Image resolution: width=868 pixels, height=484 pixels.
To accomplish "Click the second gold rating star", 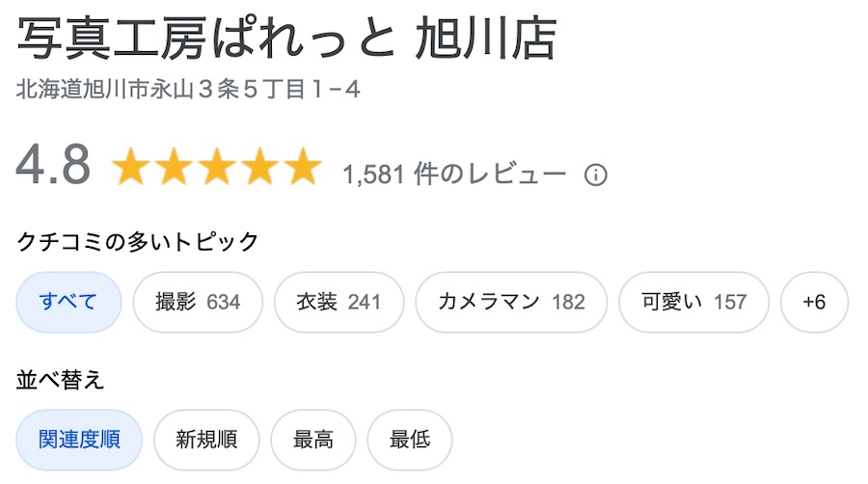I will click(x=174, y=166).
